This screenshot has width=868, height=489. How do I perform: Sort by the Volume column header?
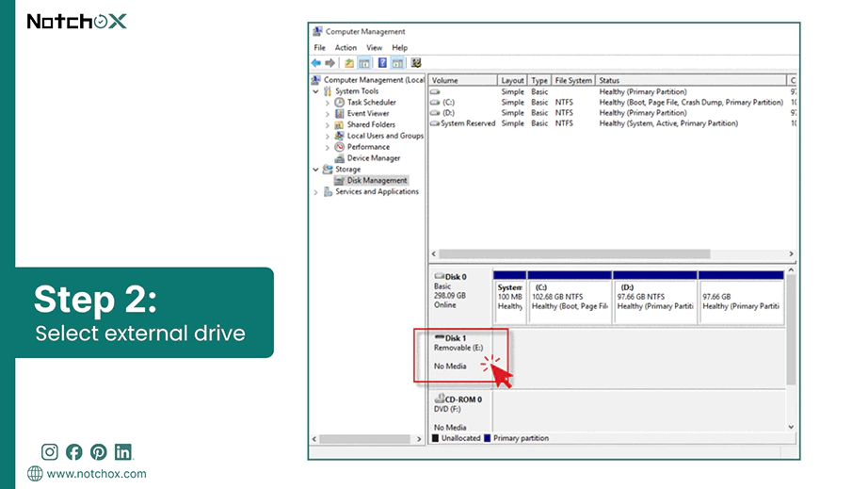point(463,80)
